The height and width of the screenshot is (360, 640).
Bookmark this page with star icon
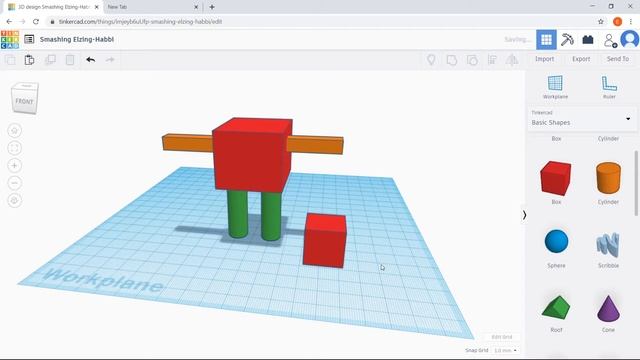(x=600, y=22)
